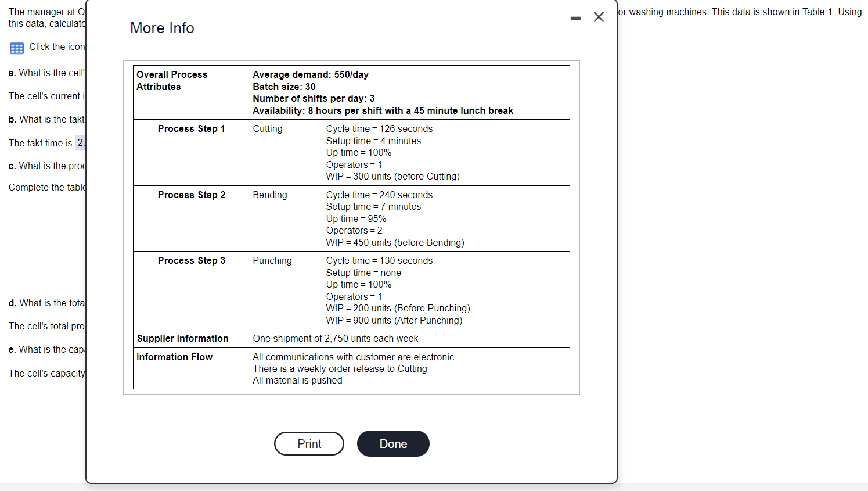Click the "Punching" process name

coord(272,260)
